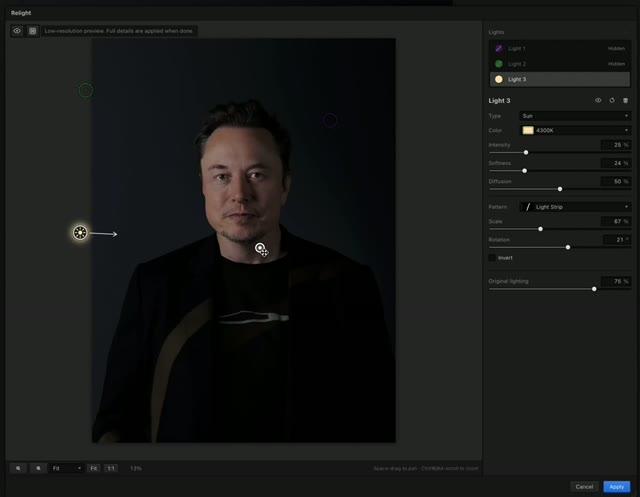The image size is (640, 497).
Task: Click the Softness slider handle
Action: click(524, 171)
